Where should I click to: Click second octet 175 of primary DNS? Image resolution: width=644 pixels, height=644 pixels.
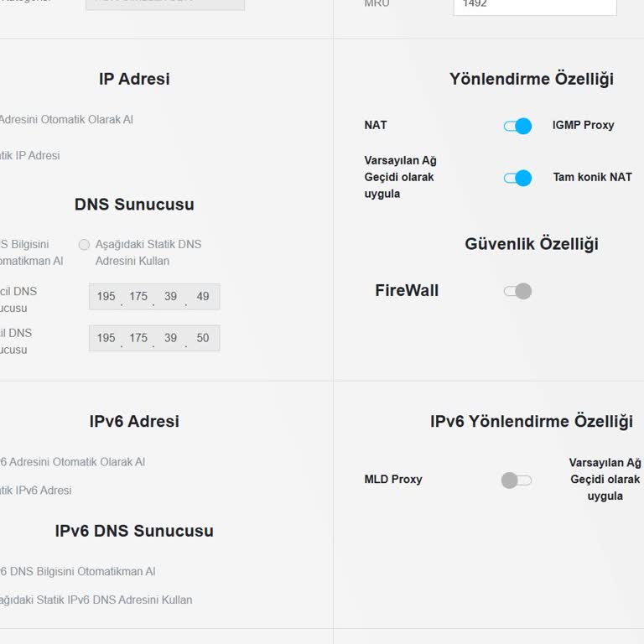(138, 297)
